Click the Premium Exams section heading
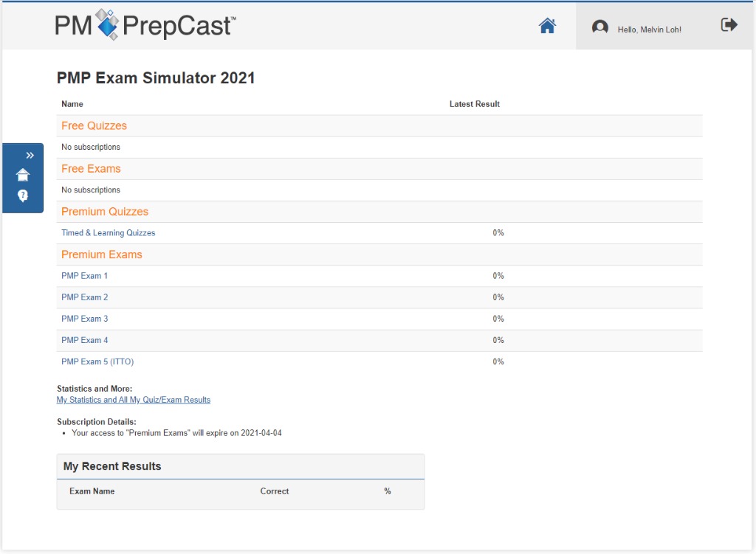The image size is (756, 554). coord(101,255)
